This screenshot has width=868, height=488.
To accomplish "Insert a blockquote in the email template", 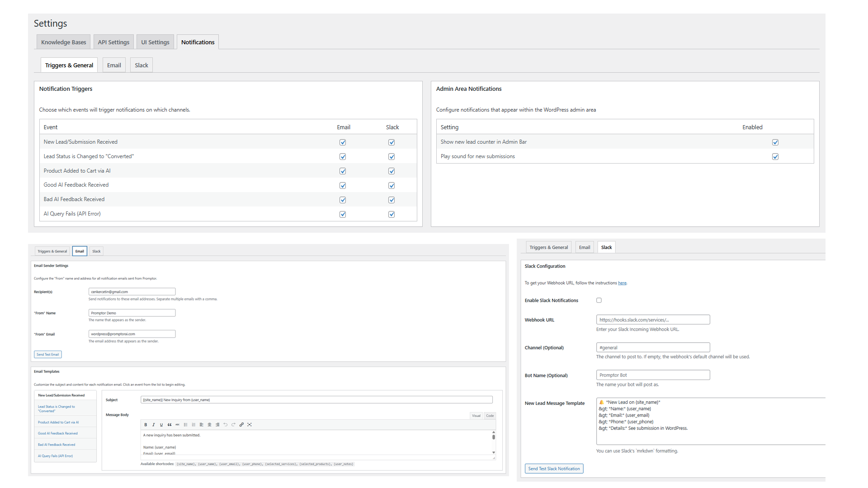I will point(170,425).
